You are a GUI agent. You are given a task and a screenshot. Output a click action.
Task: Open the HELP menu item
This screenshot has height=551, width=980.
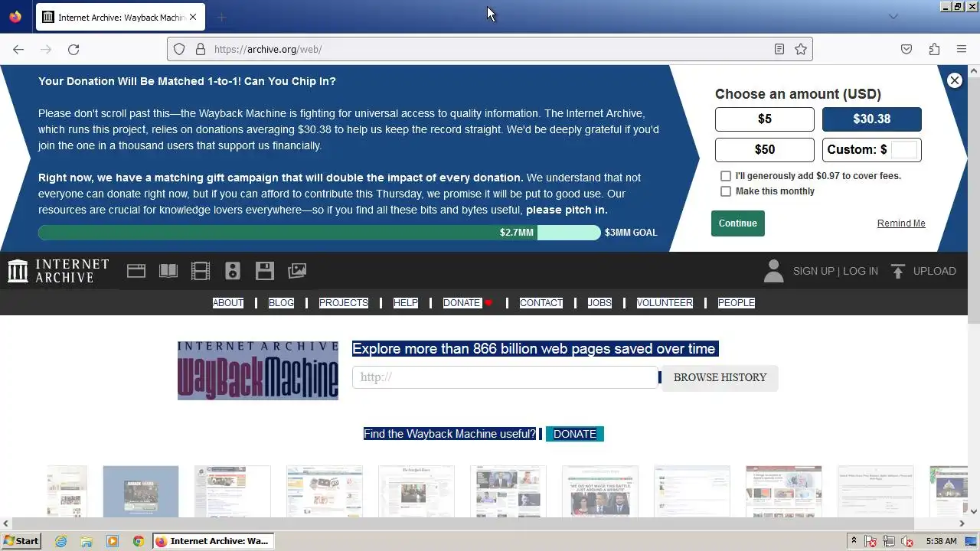click(406, 303)
